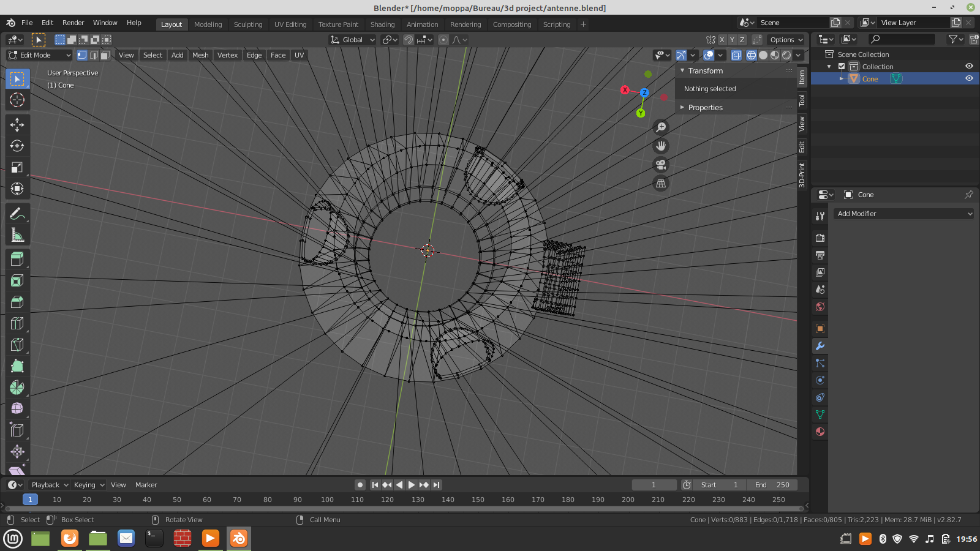Click the End frame field
The image size is (980, 551).
(x=772, y=485)
